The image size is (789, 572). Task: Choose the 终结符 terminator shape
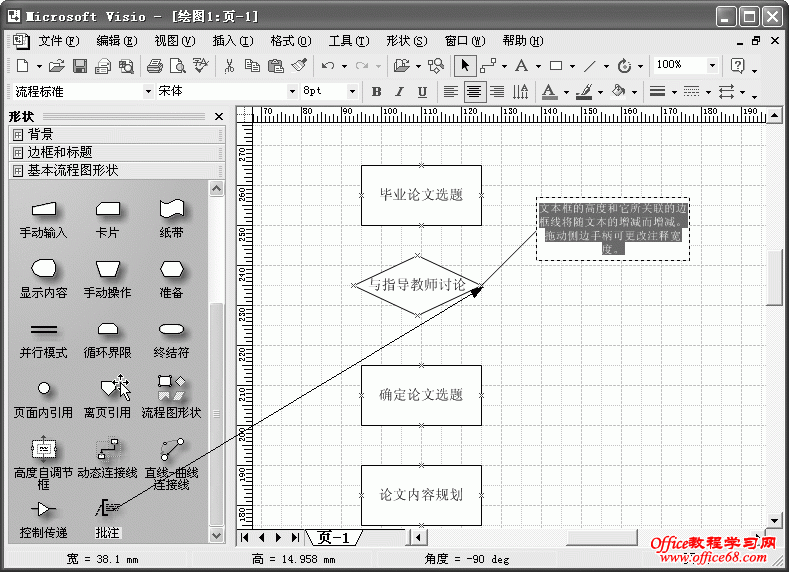click(x=171, y=329)
